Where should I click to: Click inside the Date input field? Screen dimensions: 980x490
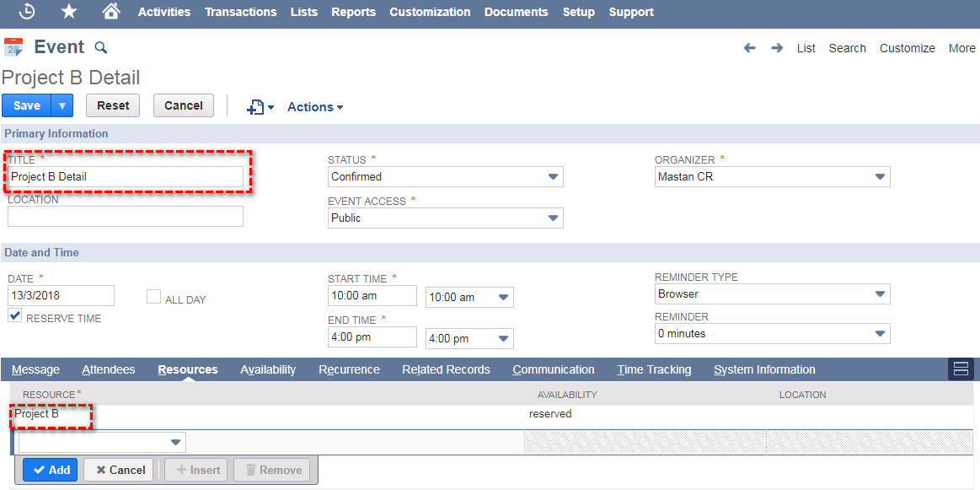tap(59, 295)
